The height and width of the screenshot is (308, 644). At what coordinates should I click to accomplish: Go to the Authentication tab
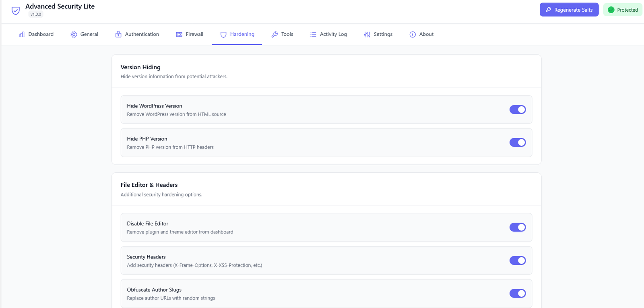pos(142,35)
